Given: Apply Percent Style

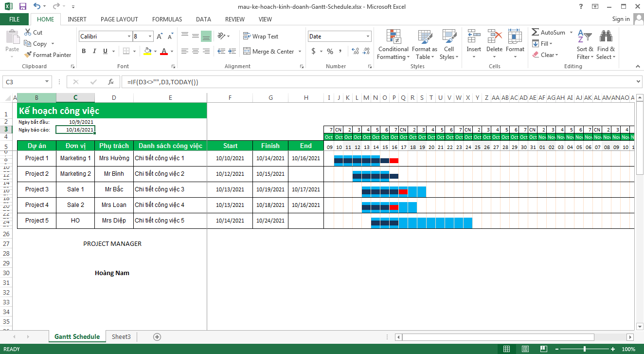Looking at the screenshot, I should (x=330, y=51).
